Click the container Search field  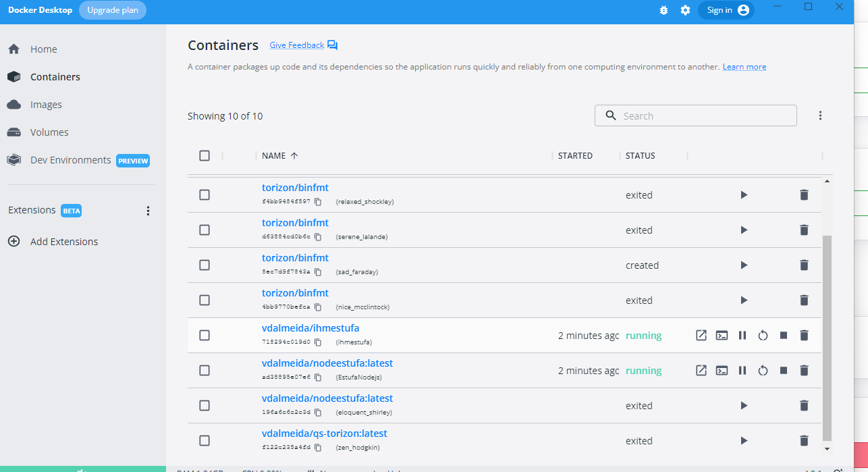pyautogui.click(x=696, y=115)
